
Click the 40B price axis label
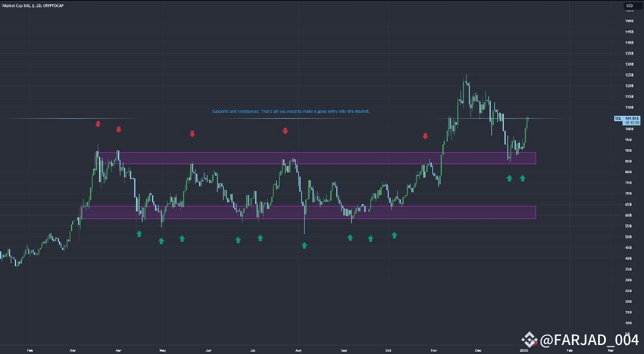pos(629,258)
